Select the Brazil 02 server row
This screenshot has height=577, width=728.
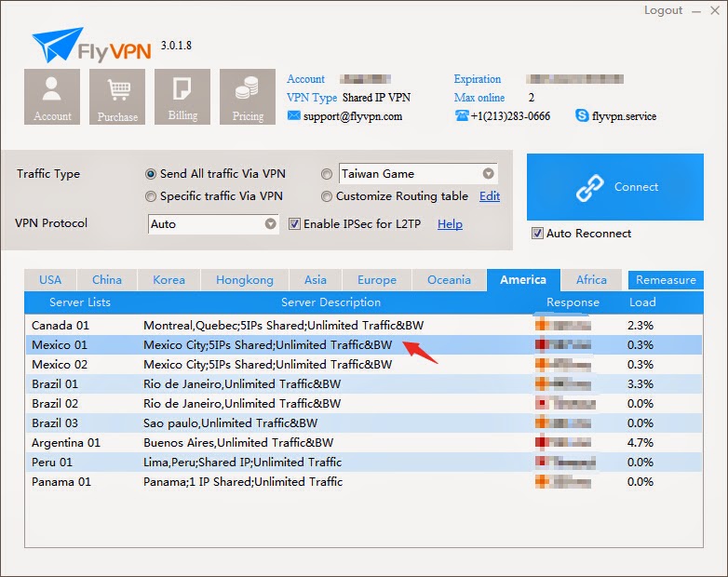[364, 403]
